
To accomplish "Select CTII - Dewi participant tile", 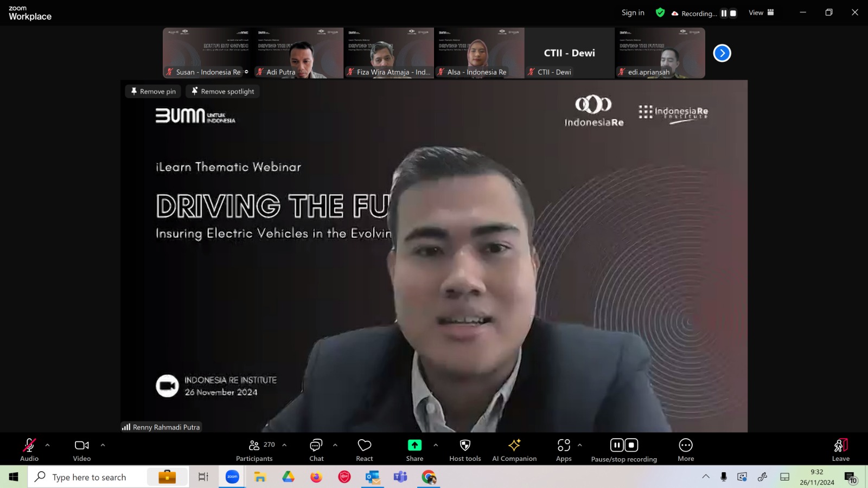I will 570,53.
